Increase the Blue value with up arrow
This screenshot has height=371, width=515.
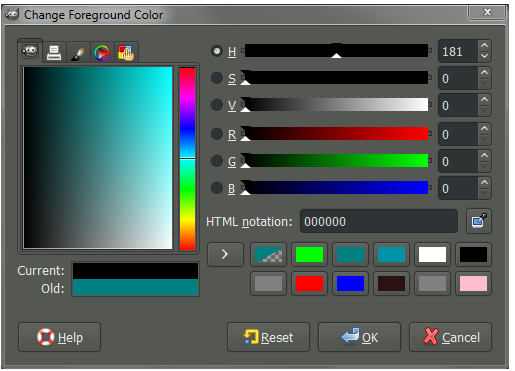click(484, 182)
